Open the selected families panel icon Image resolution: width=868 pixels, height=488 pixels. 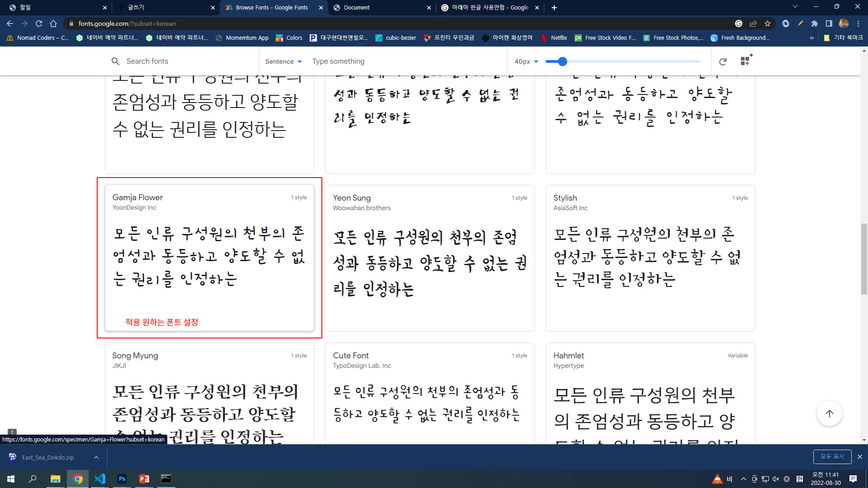(x=745, y=61)
